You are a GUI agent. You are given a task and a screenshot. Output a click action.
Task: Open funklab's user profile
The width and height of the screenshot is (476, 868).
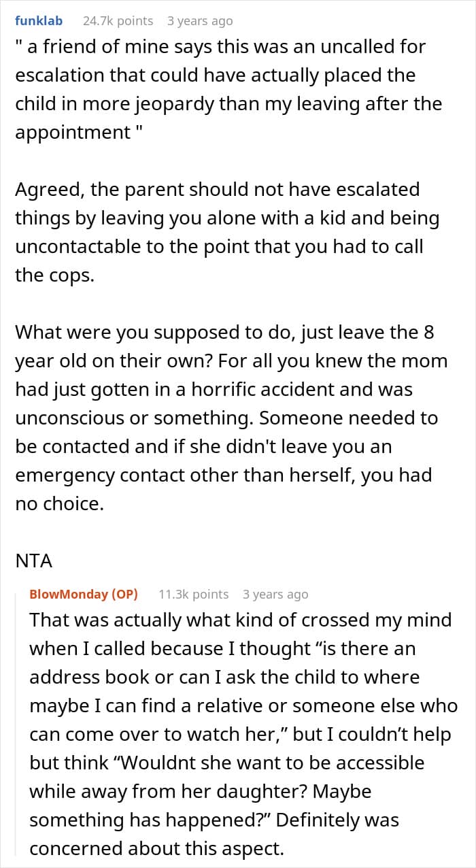[39, 21]
